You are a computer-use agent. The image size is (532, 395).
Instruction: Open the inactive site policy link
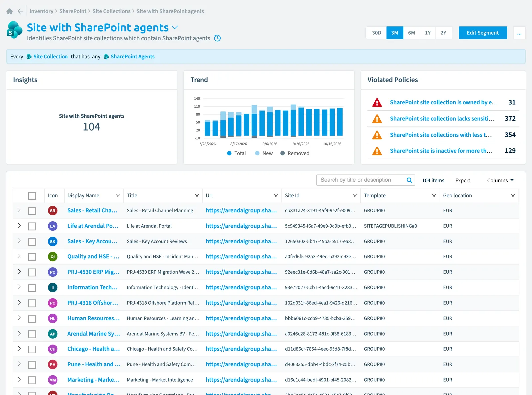point(441,151)
